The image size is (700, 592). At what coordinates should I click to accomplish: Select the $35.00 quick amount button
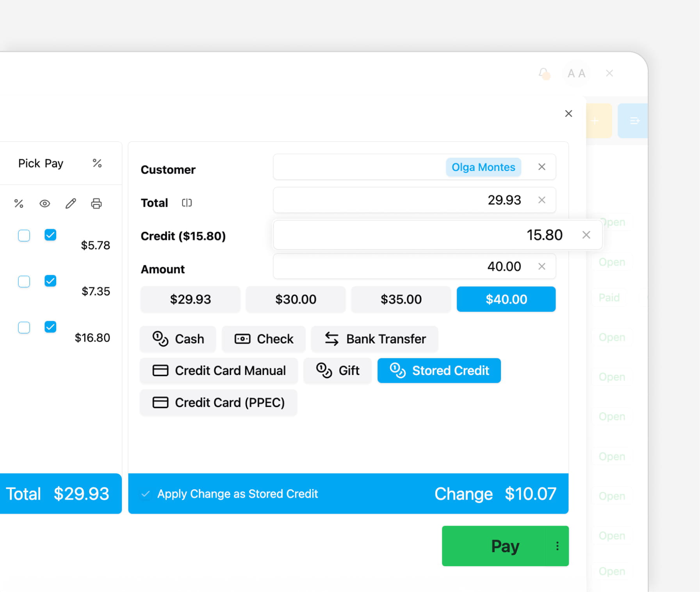(x=401, y=299)
